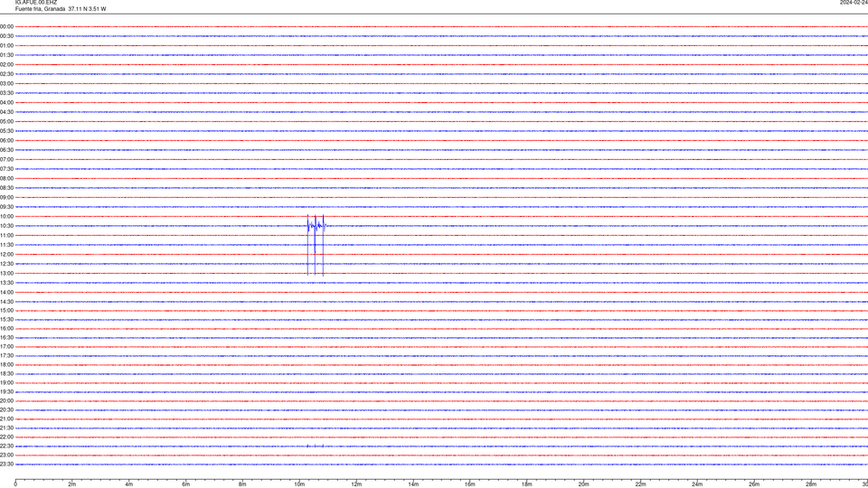
Task: Select the 10:30 trace time label
Action: (x=6, y=226)
